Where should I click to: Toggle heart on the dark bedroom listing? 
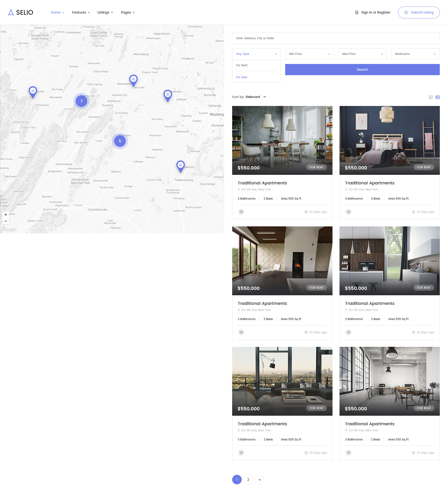(x=348, y=212)
